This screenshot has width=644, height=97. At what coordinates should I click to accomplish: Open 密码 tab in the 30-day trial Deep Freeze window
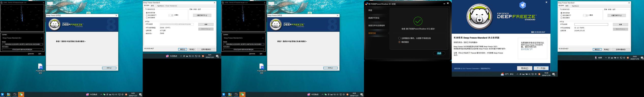click(x=567, y=6)
